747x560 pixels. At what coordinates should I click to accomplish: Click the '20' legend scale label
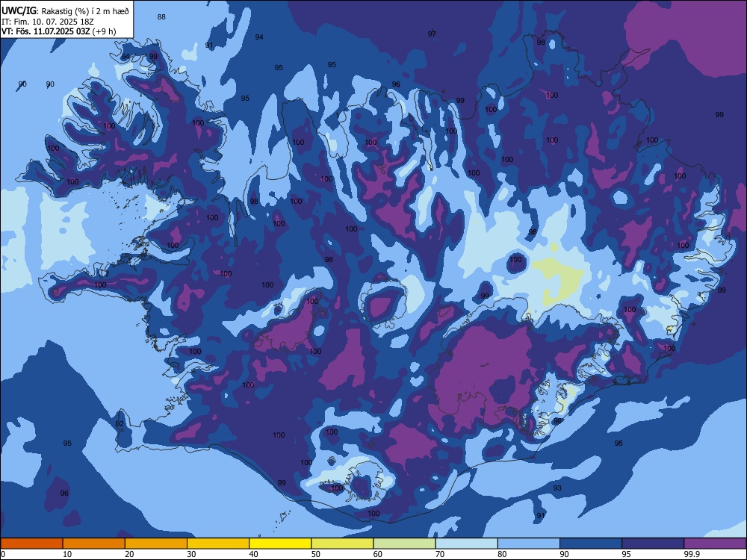129,554
